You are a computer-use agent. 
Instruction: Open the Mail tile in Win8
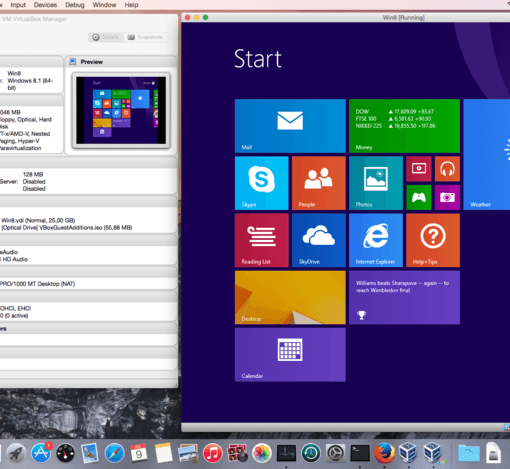(290, 126)
